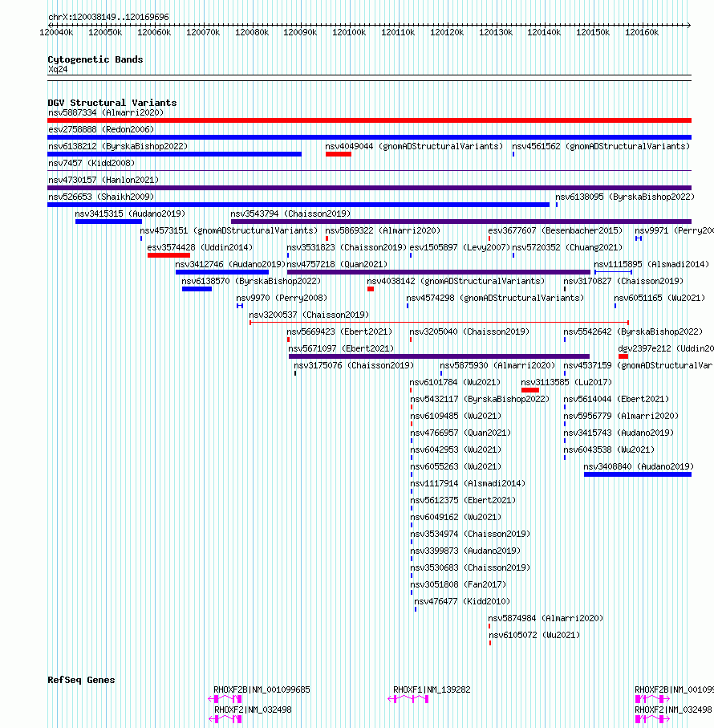Select the RHOXF1|NM_139282 gene label
The height and width of the screenshot is (728, 714).
[x=432, y=690]
